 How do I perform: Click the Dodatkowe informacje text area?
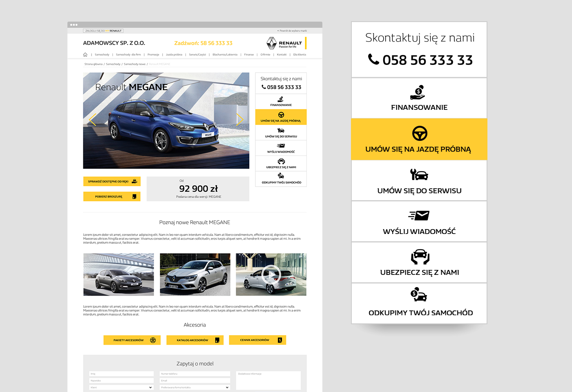(268, 380)
